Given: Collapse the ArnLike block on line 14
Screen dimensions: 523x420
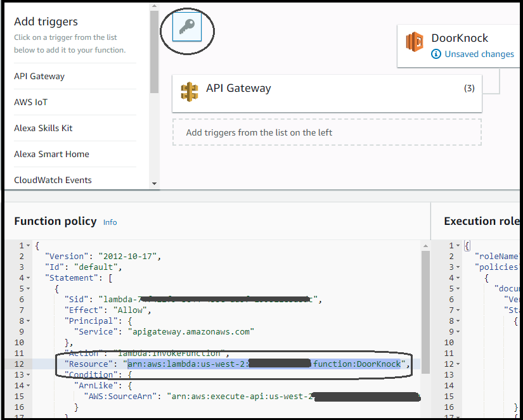Looking at the screenshot, I should (x=29, y=386).
